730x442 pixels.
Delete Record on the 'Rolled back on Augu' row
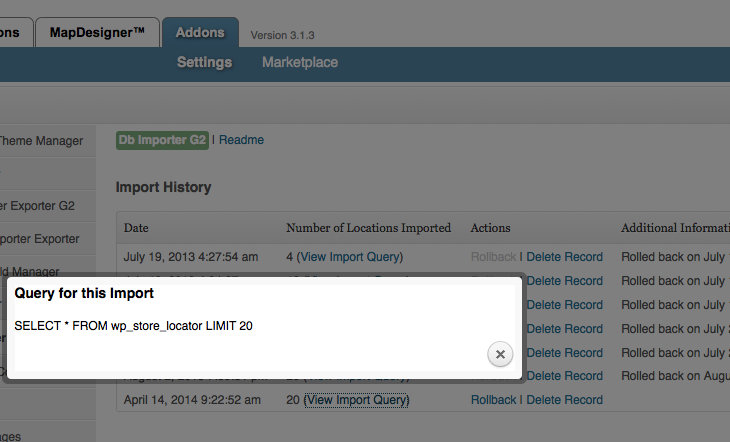tap(564, 376)
